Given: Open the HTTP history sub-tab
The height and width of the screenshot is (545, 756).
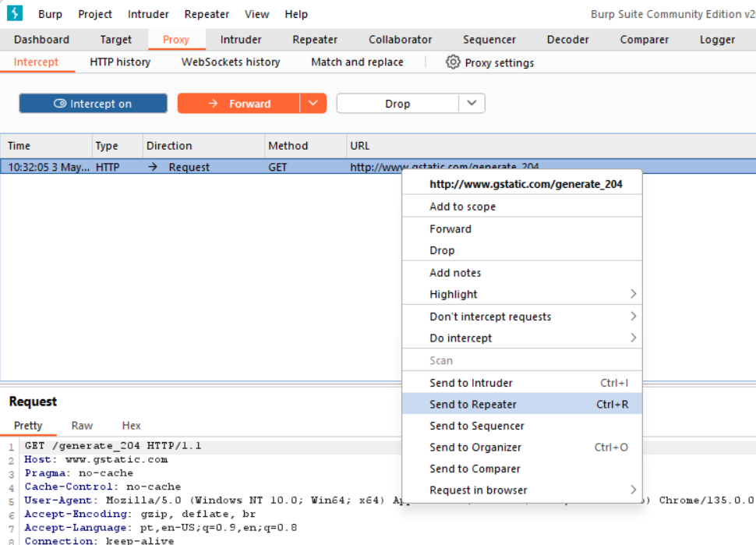Looking at the screenshot, I should click(120, 62).
